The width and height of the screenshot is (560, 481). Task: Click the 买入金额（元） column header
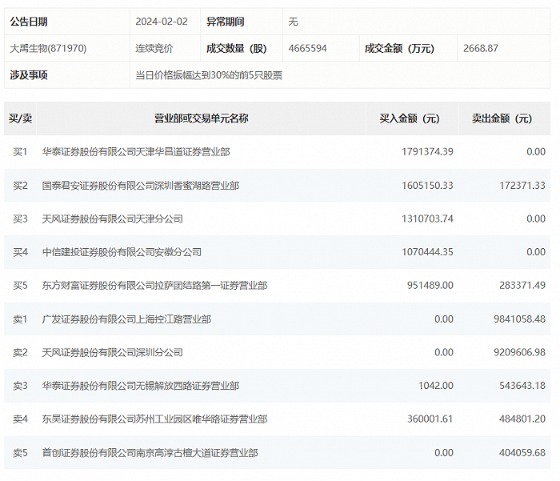pos(410,118)
